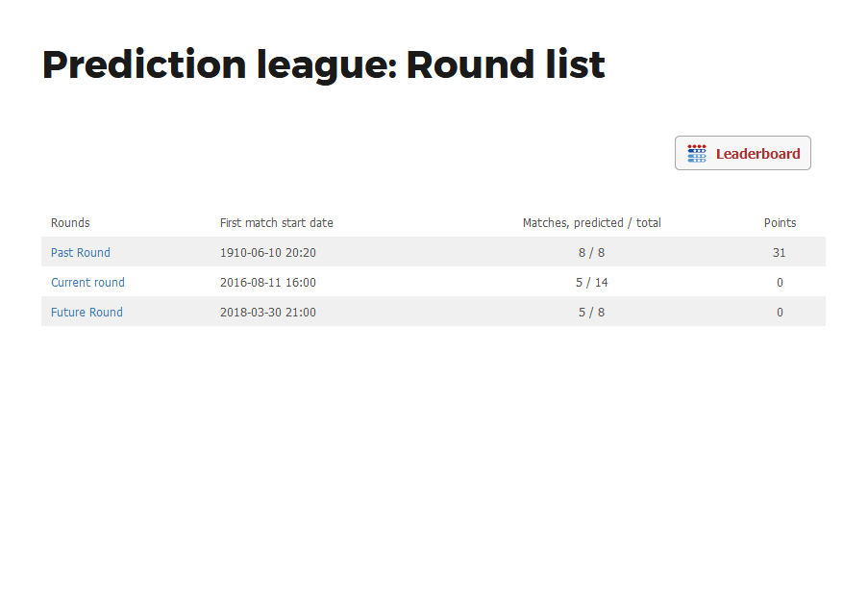Click Future Round's 0 points value
This screenshot has width=868, height=605.
click(x=780, y=313)
